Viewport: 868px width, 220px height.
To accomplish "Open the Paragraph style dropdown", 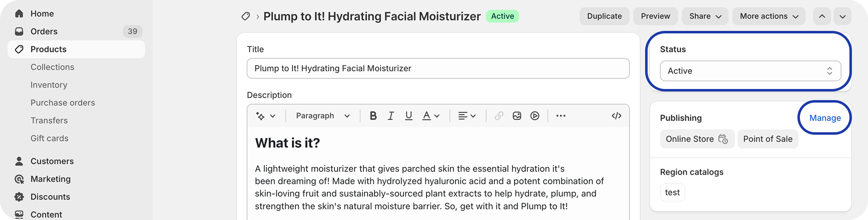I will (x=323, y=116).
